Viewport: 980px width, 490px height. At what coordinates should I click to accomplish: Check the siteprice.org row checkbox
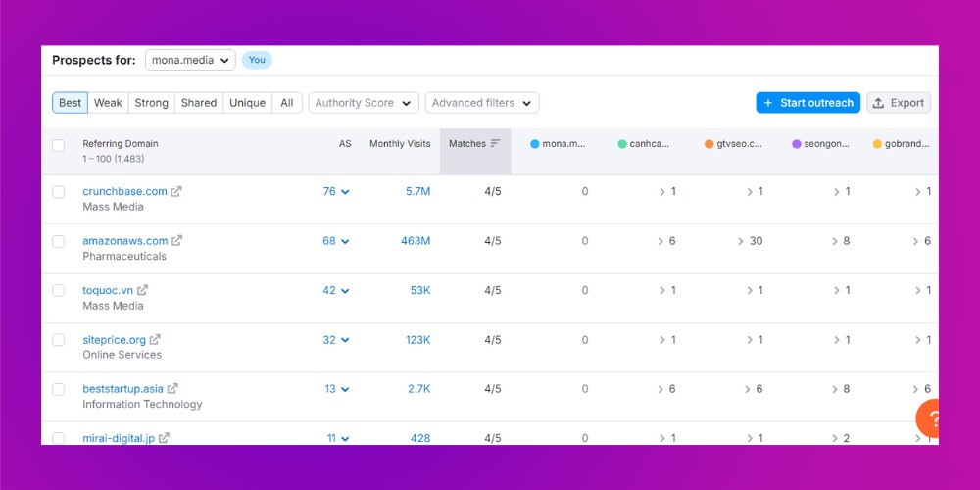[x=58, y=340]
